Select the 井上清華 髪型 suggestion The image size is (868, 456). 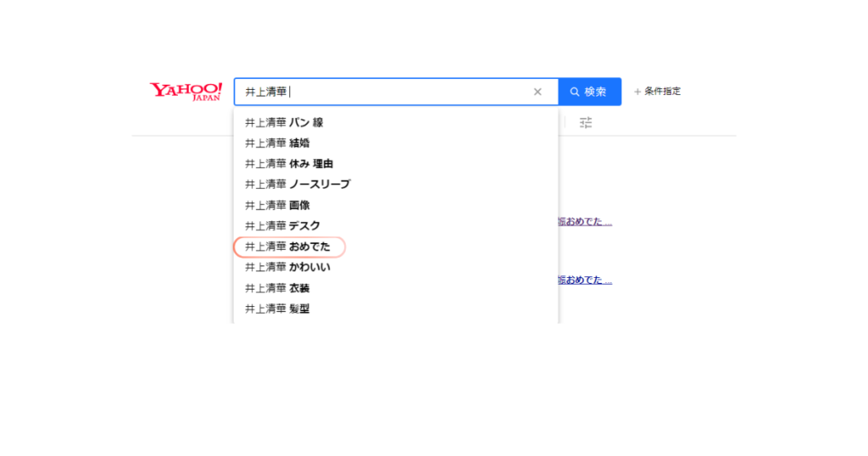click(277, 309)
